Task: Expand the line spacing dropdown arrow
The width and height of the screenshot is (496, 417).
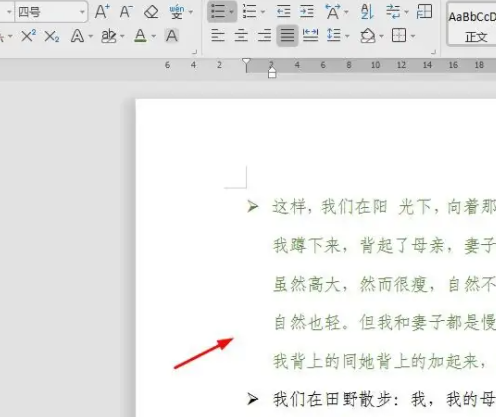Action: pyautogui.click(x=347, y=36)
